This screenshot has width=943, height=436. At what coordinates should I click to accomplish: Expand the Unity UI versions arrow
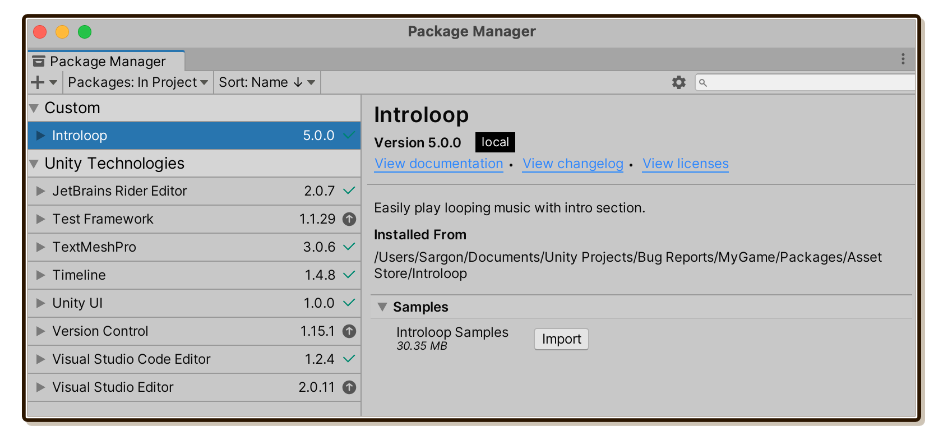point(40,303)
